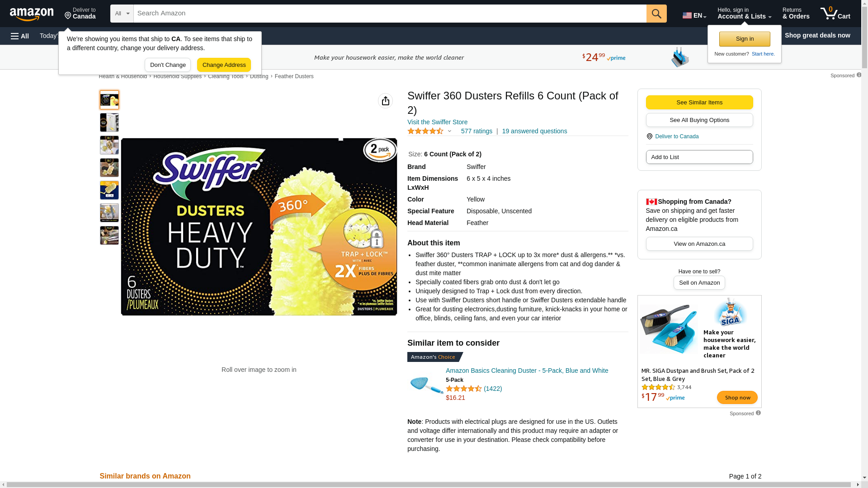This screenshot has width=868, height=488.
Task: Open the cart icon
Action: coord(835,14)
